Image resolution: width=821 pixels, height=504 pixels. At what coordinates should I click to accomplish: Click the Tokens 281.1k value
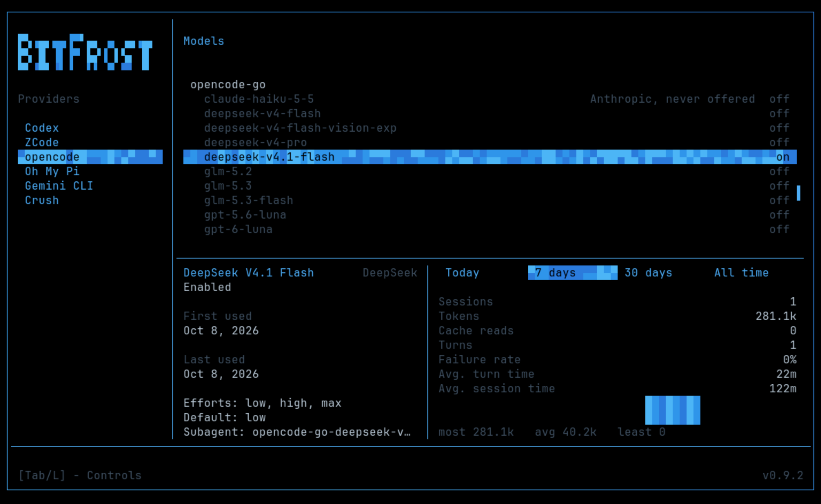coord(776,316)
